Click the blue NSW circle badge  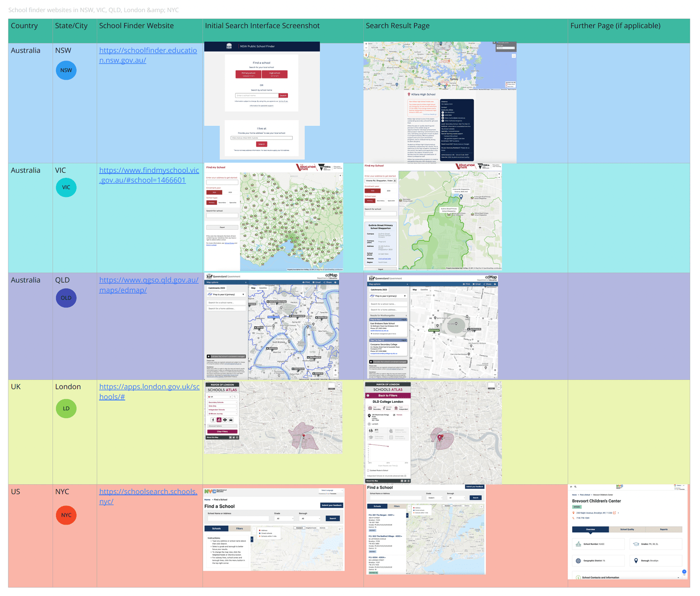pyautogui.click(x=66, y=70)
